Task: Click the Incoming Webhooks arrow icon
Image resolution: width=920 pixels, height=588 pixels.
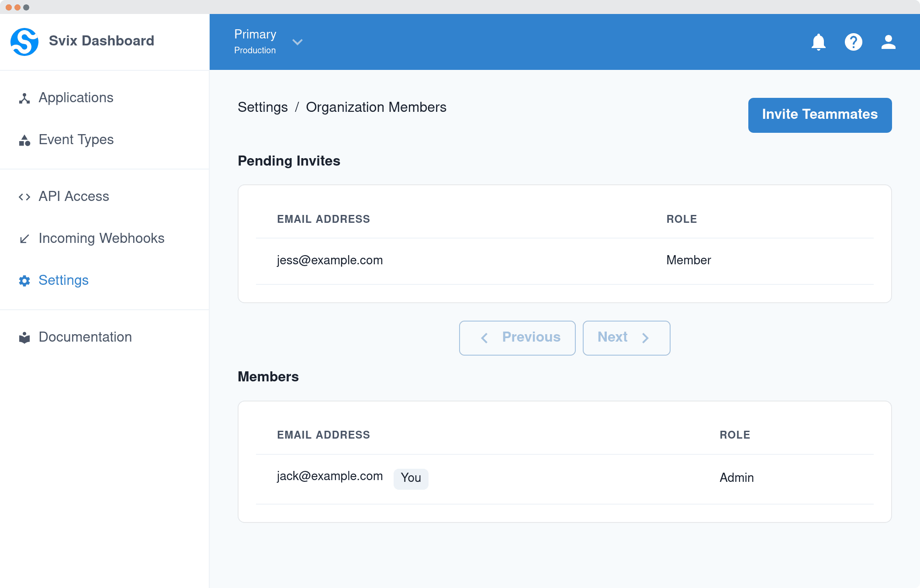Action: pos(24,238)
